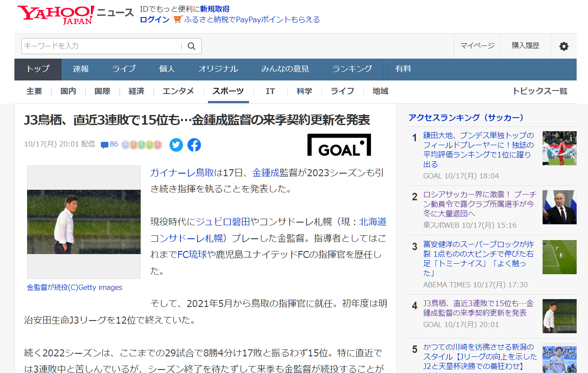588x373 pixels.
Task: Focus the キーワードを入力 search field
Action: (101, 46)
